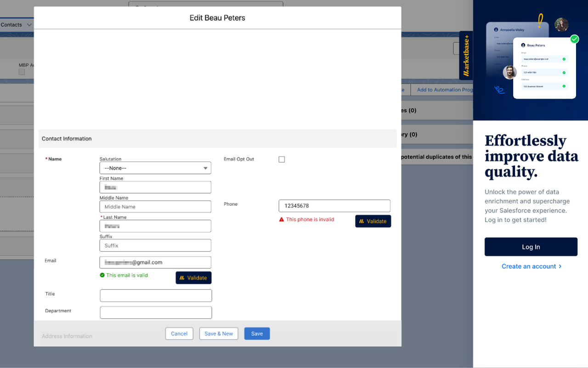Select the Department text field

click(x=156, y=312)
